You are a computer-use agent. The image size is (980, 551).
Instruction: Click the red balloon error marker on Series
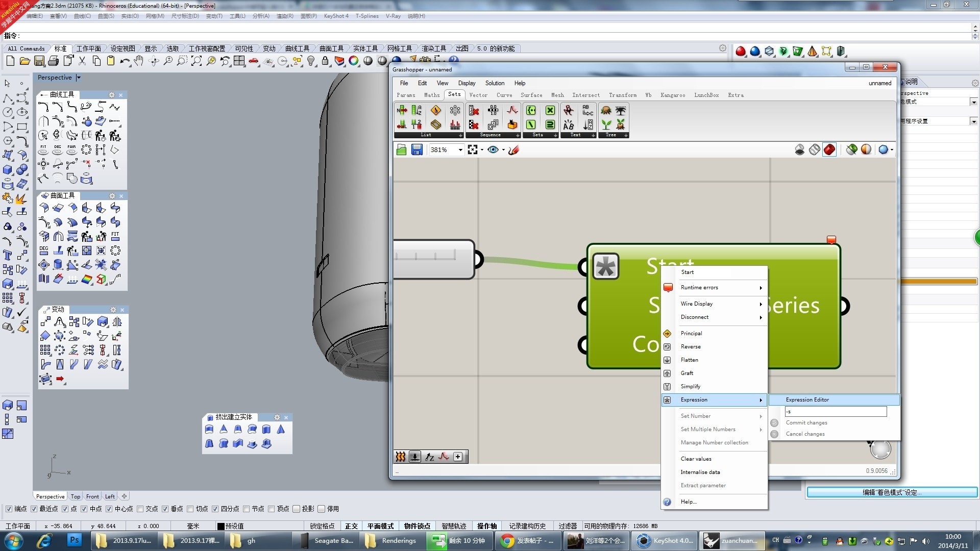point(831,240)
